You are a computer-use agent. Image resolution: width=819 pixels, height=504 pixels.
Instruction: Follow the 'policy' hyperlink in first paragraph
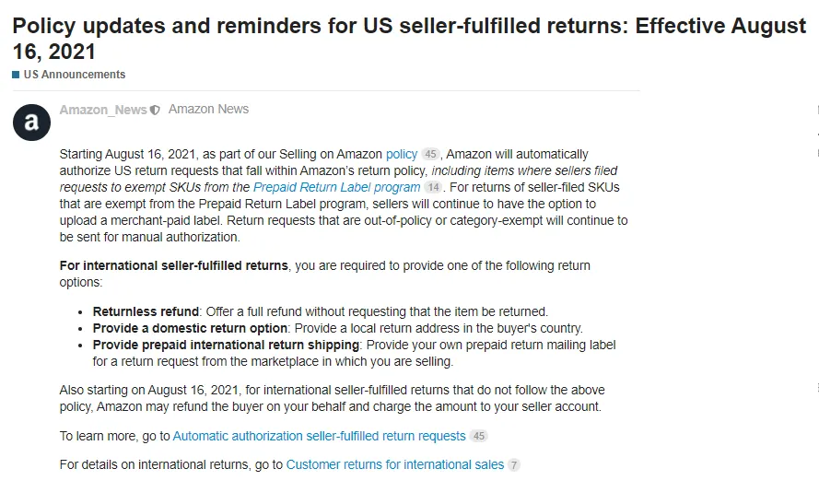pyautogui.click(x=402, y=154)
